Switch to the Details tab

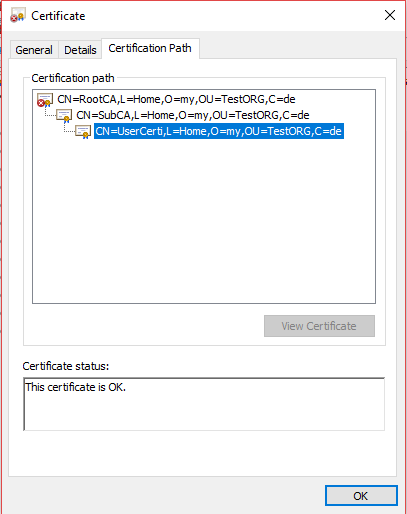click(x=80, y=50)
